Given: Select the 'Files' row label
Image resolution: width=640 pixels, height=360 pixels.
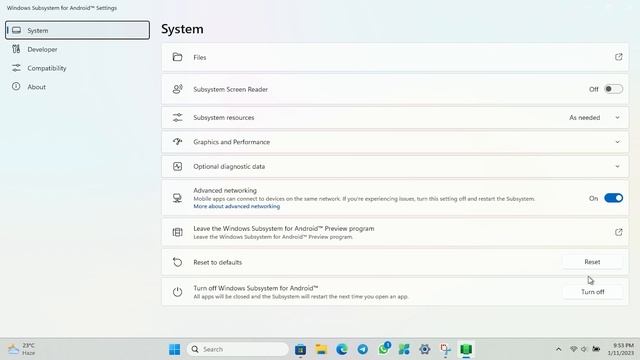Looking at the screenshot, I should (200, 58).
